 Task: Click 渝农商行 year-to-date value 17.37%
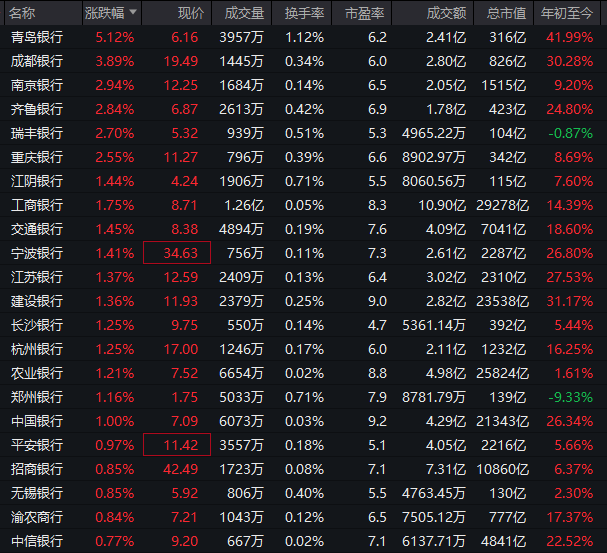coord(569,517)
